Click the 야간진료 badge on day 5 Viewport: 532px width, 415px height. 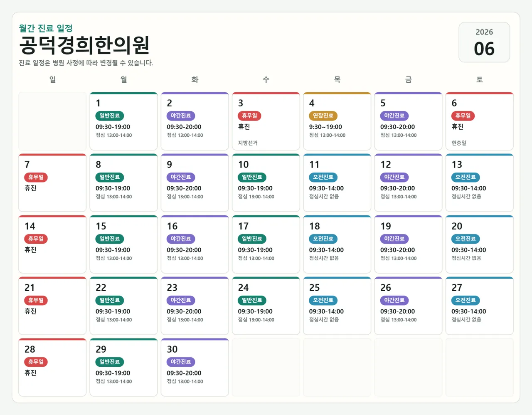[394, 116]
